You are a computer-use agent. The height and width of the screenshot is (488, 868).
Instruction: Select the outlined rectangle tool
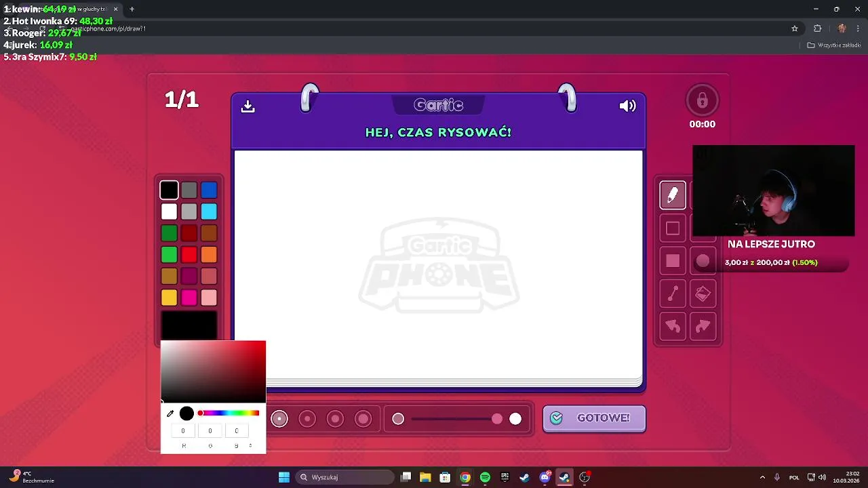673,228
